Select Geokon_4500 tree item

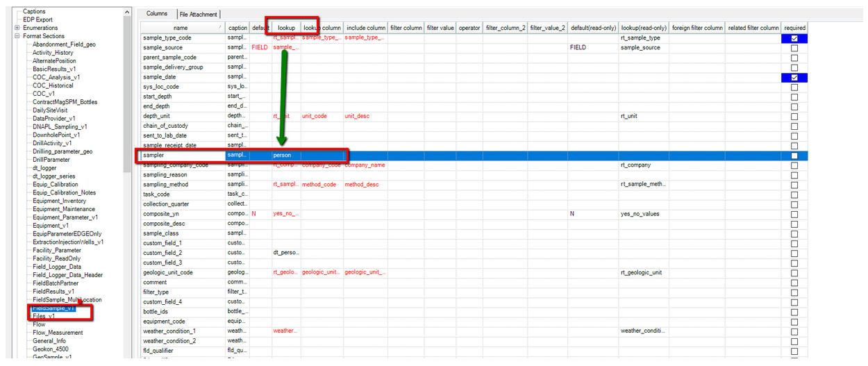51,349
